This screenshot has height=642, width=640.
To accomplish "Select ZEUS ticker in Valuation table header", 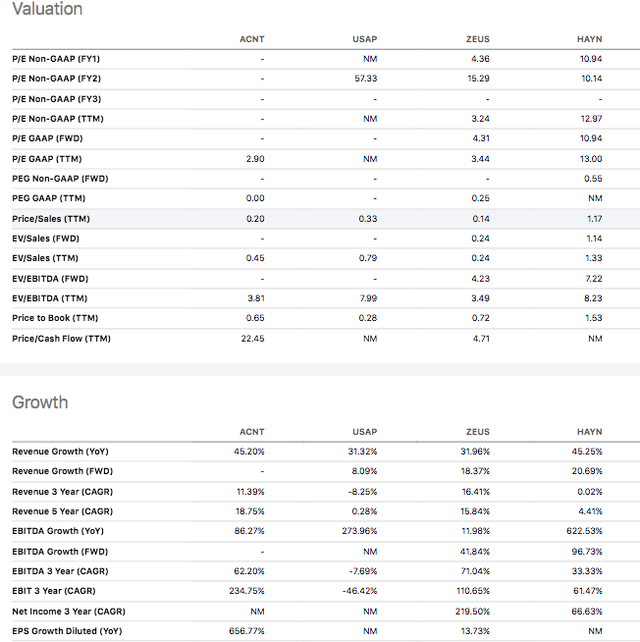I will [x=477, y=39].
